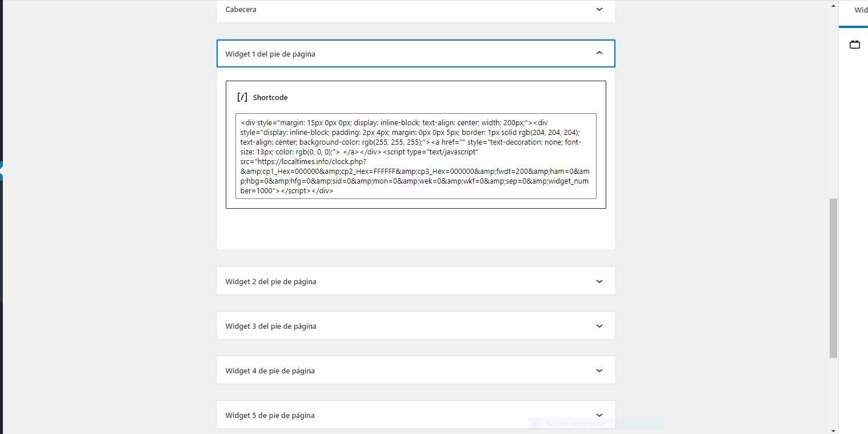Click the Cabecera panel title
Viewport: 868px width, 434px height.
coord(241,10)
